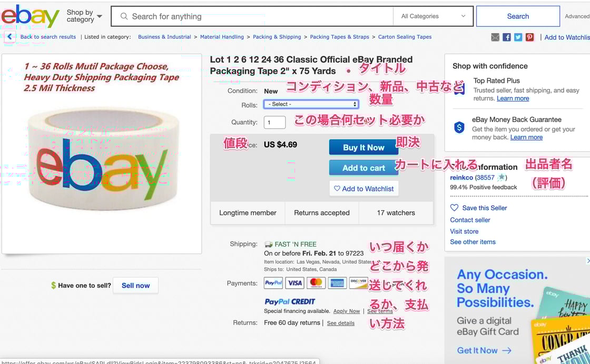Click the back arrow icon
Image resolution: width=590 pixels, height=364 pixels.
coord(9,37)
